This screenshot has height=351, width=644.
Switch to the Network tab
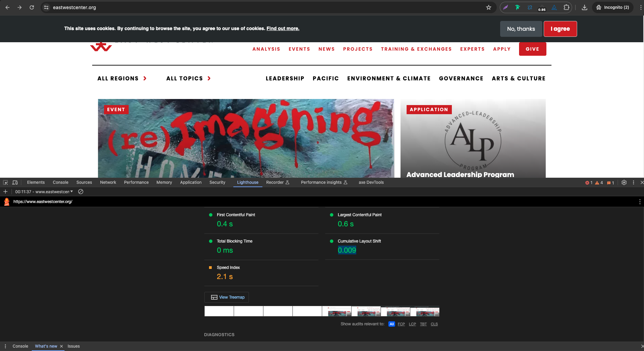tap(108, 182)
